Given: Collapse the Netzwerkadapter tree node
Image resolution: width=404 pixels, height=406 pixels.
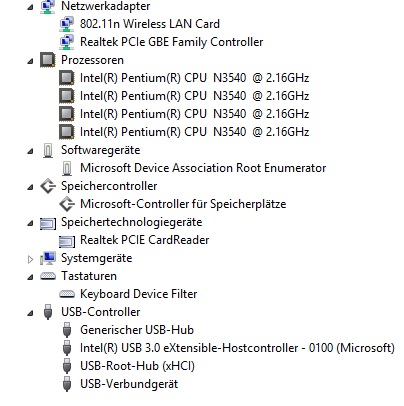Looking at the screenshot, I should point(30,7).
